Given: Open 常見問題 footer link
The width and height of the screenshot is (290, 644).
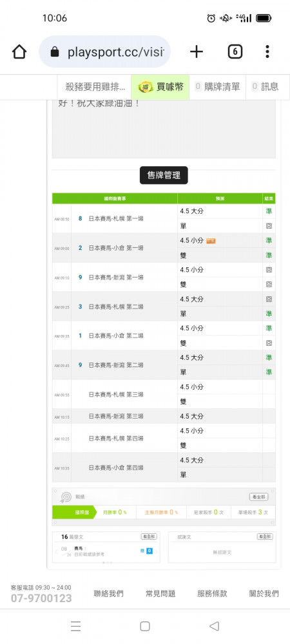Looking at the screenshot, I should (x=160, y=594).
